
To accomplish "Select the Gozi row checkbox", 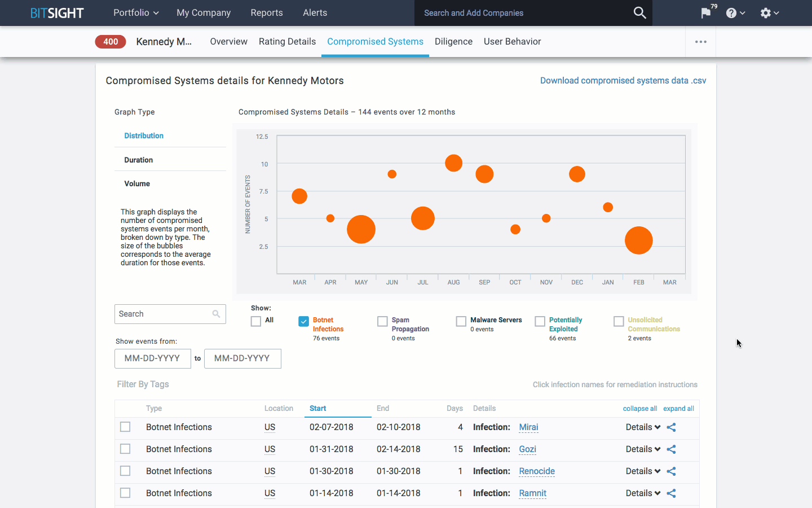I will (x=125, y=449).
